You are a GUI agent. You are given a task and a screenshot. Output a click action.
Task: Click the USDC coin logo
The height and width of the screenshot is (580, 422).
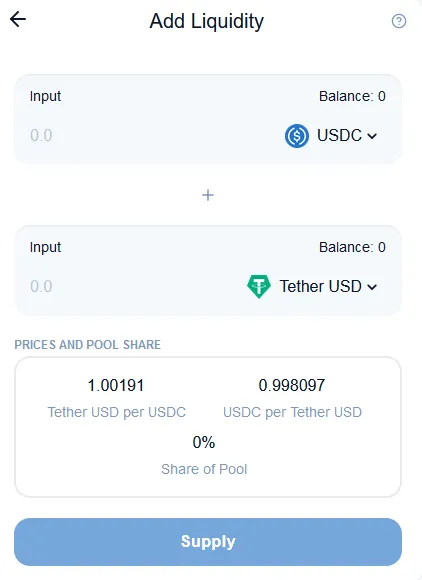point(297,136)
